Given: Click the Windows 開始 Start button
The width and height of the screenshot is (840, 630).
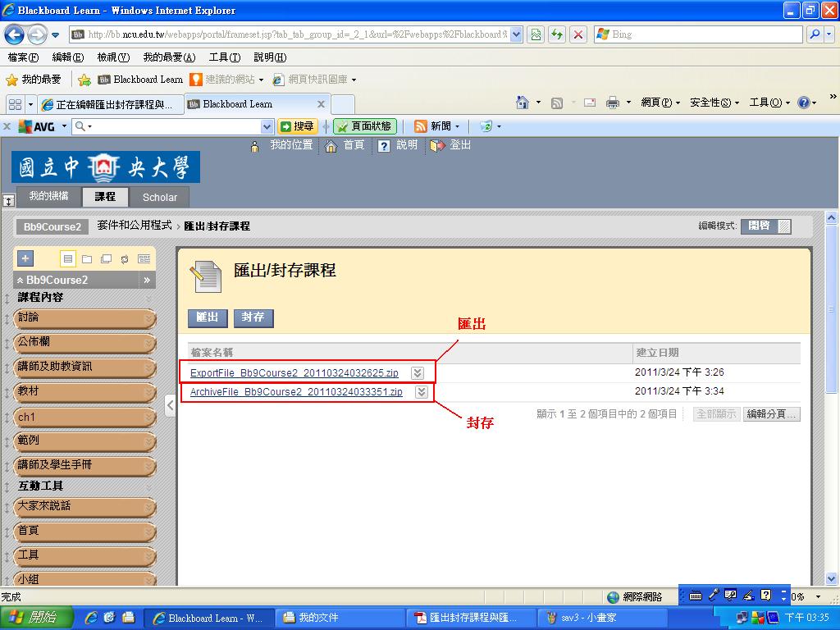Looking at the screenshot, I should point(36,618).
